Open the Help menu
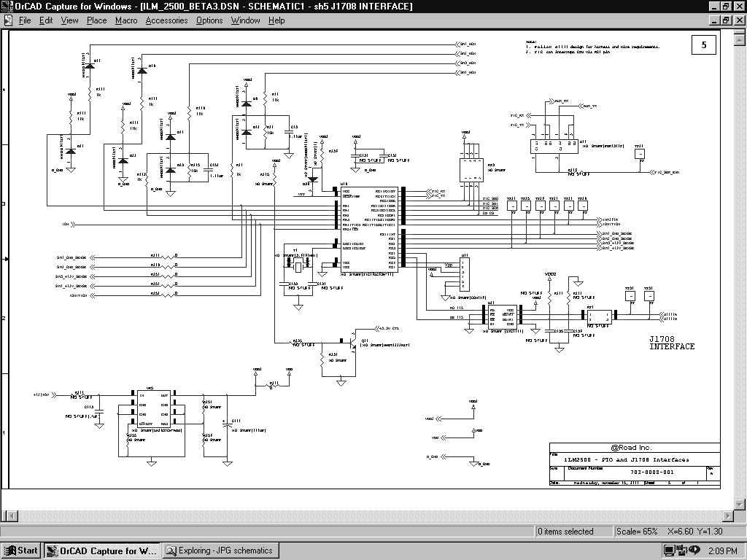 276,20
